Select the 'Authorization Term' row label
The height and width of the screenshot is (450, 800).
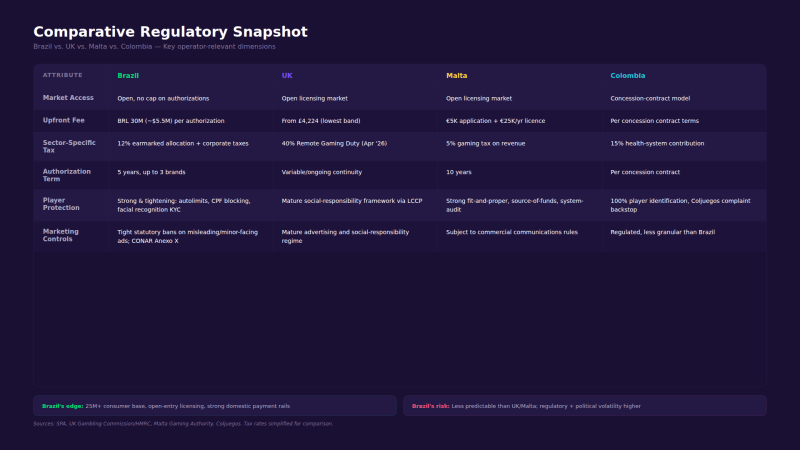pos(66,175)
